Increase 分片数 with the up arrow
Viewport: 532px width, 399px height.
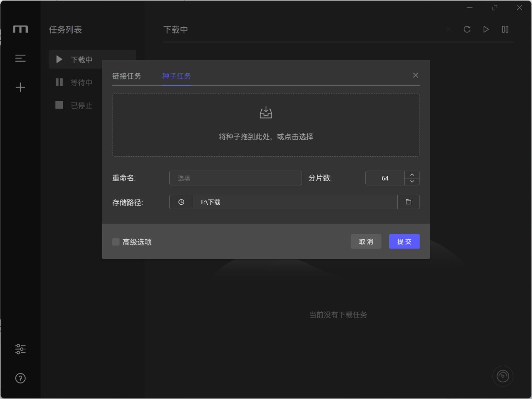click(412, 175)
